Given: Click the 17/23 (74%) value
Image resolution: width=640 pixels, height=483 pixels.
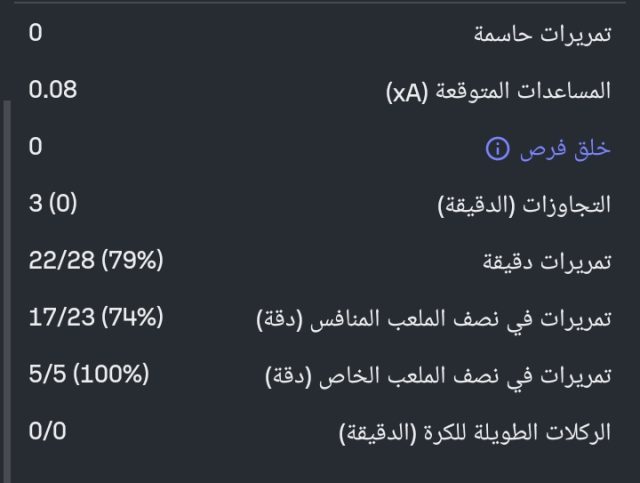Looking at the screenshot, I should (96, 318).
